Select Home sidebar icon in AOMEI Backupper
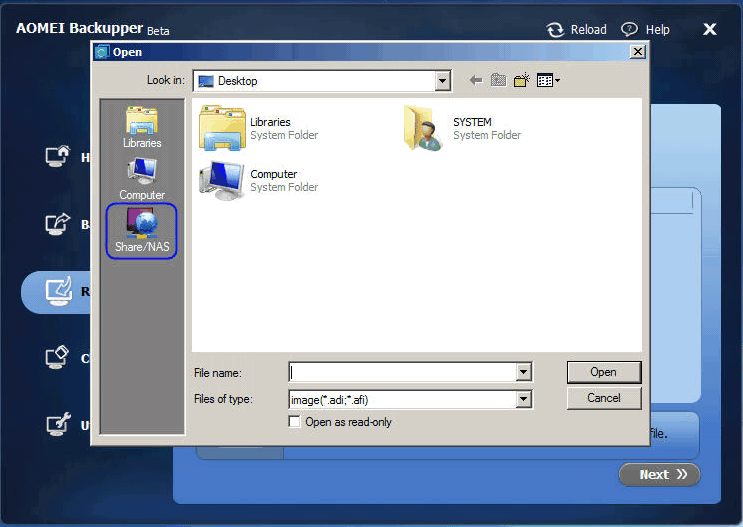The height and width of the screenshot is (527, 743). (58, 156)
